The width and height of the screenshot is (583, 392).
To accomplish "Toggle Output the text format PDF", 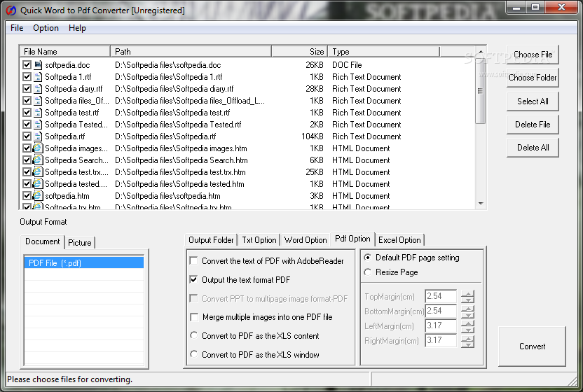I will [x=193, y=279].
